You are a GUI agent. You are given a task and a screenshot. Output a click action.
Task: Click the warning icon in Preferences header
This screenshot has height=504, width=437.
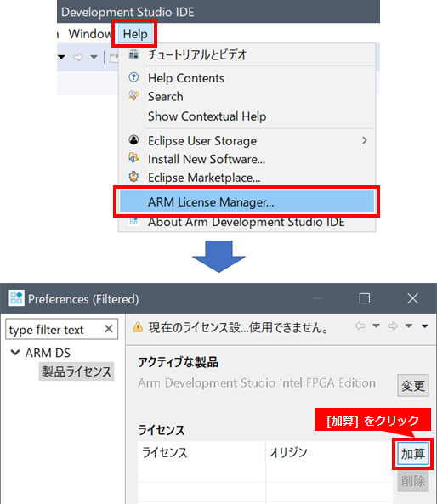tap(138, 327)
